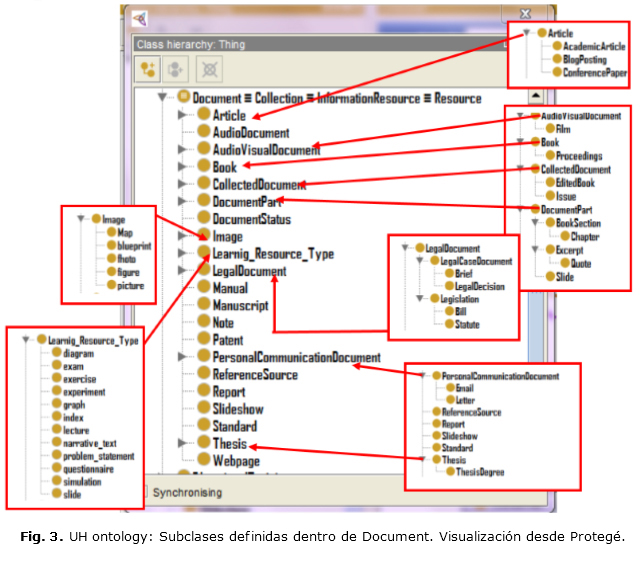Viewport: 640px width, 561px height.
Task: Click the scrollbar up arrow
Action: click(536, 97)
